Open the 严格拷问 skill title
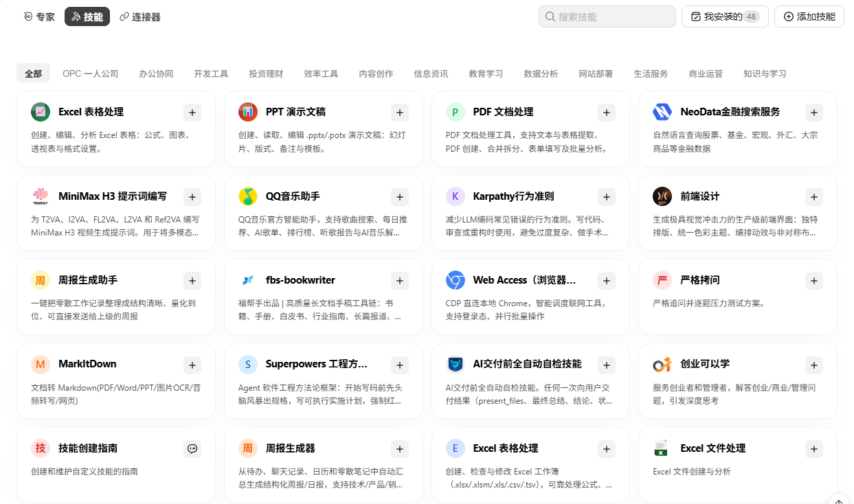 click(x=700, y=280)
